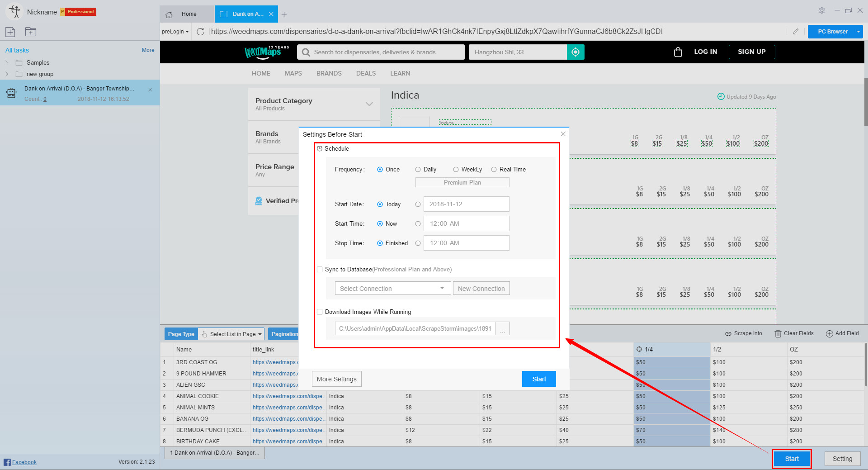This screenshot has height=470, width=868.
Task: Click the dispensary search input
Action: [381, 52]
